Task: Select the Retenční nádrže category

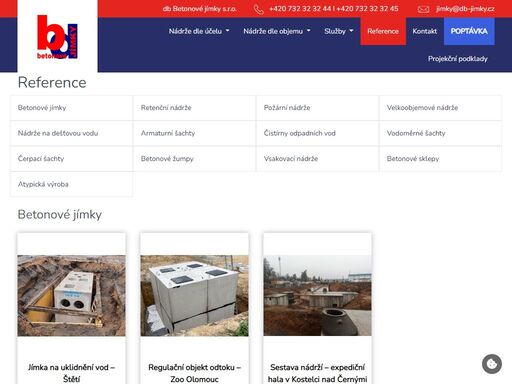Action: coord(194,108)
